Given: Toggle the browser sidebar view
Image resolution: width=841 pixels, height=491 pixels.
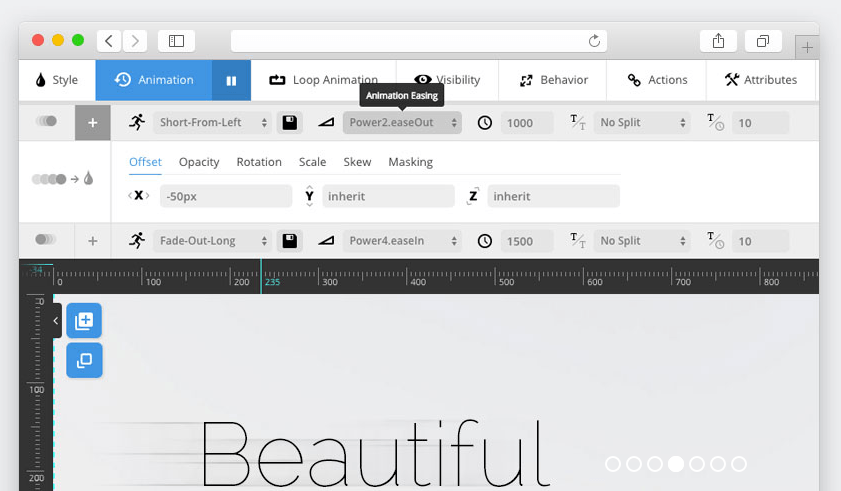Looking at the screenshot, I should pos(176,41).
